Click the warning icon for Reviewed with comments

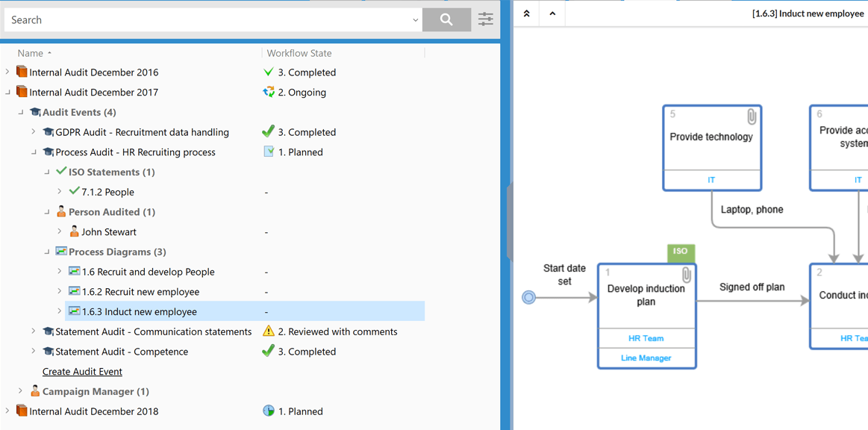coord(269,331)
